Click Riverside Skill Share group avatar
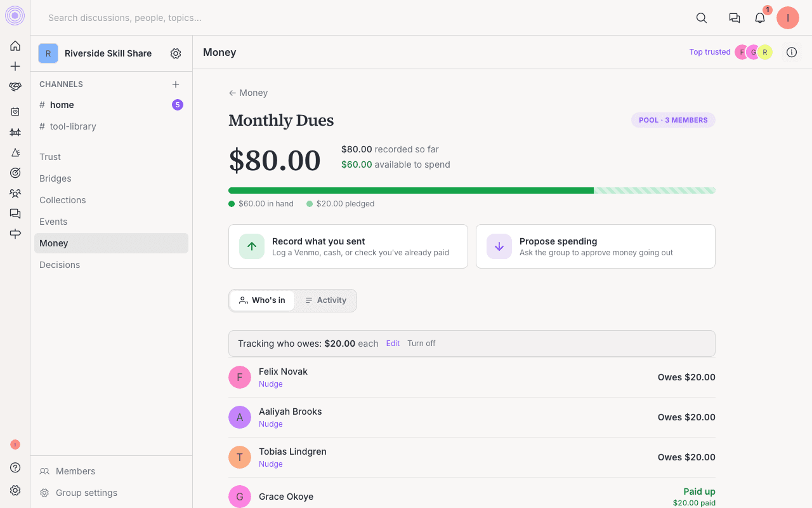Screen dimensions: 812x508 (48, 53)
